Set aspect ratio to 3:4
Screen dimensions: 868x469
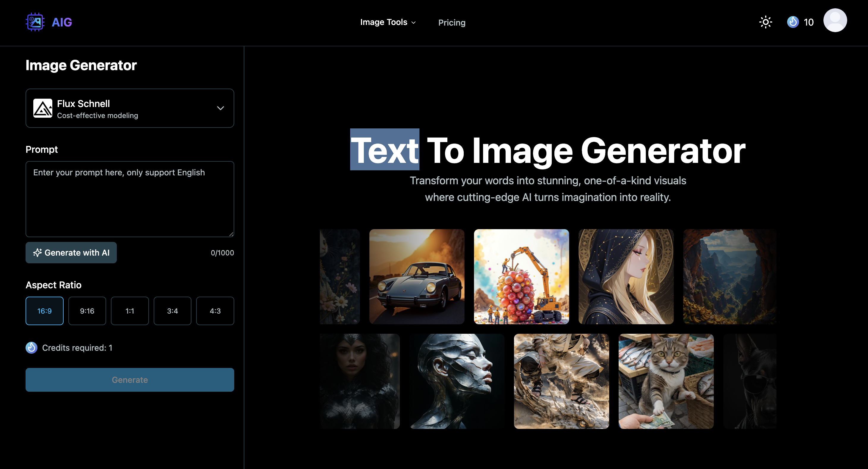(x=172, y=311)
